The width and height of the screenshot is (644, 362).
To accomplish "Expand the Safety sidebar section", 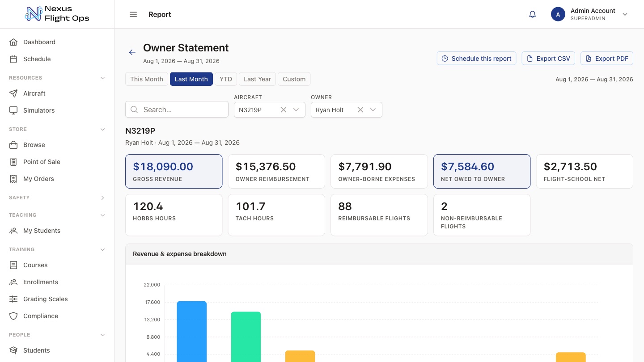I will tap(102, 198).
